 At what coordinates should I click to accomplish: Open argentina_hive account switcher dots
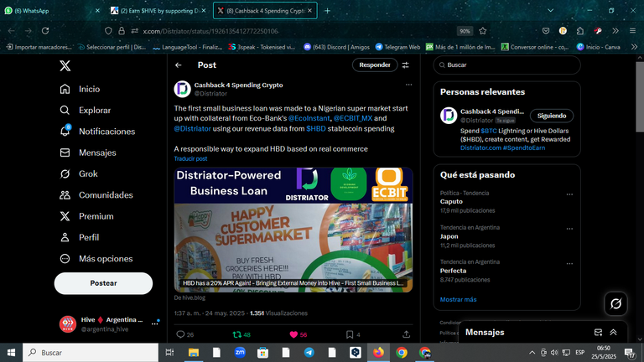coord(154,323)
